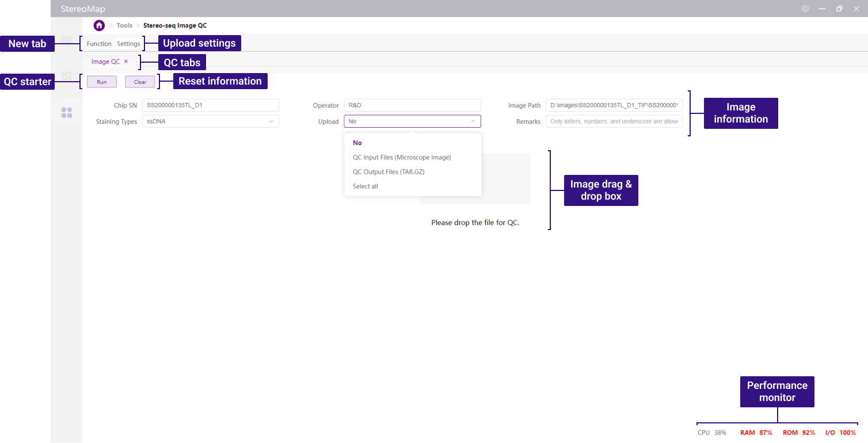Click the 'Please drop the file for QC.' area
Screen dimensions: 868x443
(x=475, y=223)
